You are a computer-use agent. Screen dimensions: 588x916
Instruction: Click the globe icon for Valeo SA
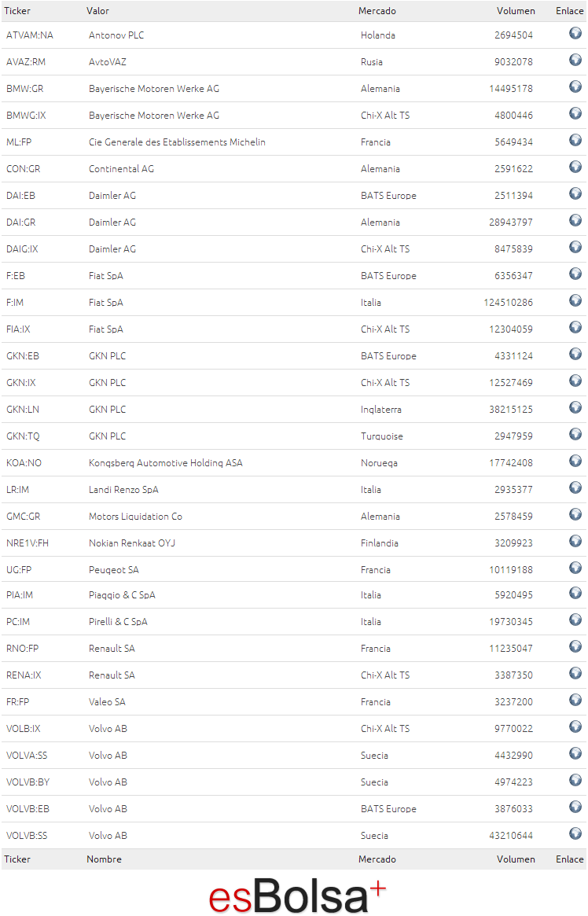pos(575,700)
